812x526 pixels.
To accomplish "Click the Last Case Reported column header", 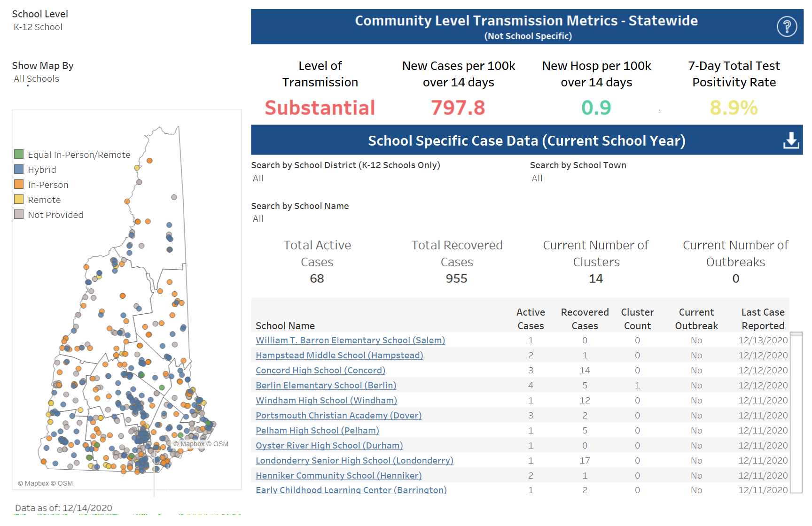I will 763,319.
